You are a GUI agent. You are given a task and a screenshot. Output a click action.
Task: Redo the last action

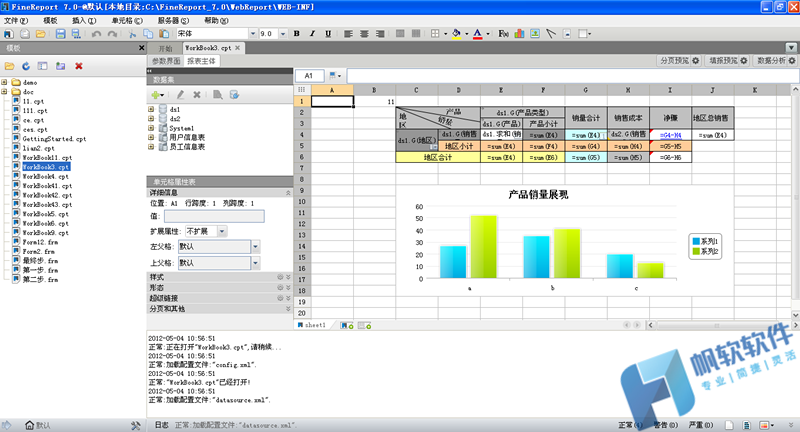coord(112,34)
